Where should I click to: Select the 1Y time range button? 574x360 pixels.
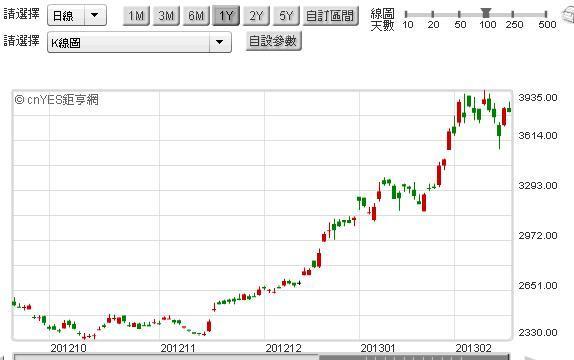point(226,16)
